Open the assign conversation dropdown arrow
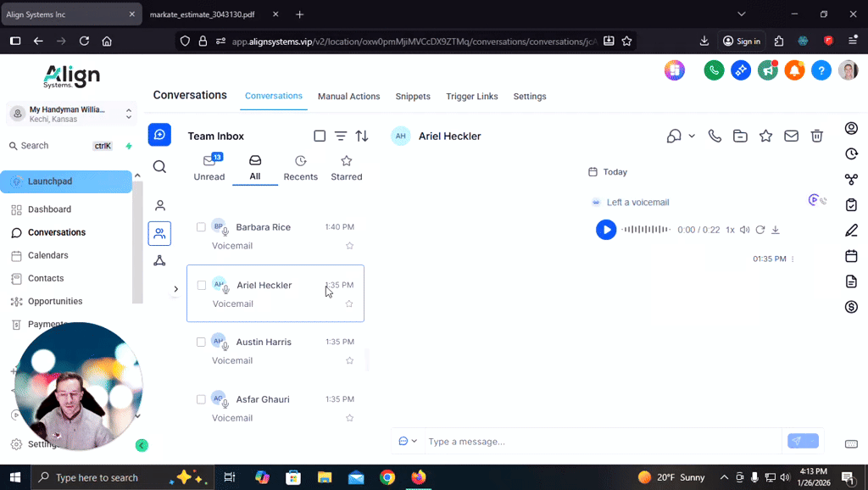 pos(692,136)
